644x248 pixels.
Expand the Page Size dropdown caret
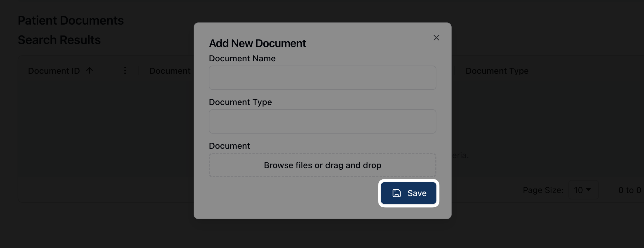[x=588, y=190]
